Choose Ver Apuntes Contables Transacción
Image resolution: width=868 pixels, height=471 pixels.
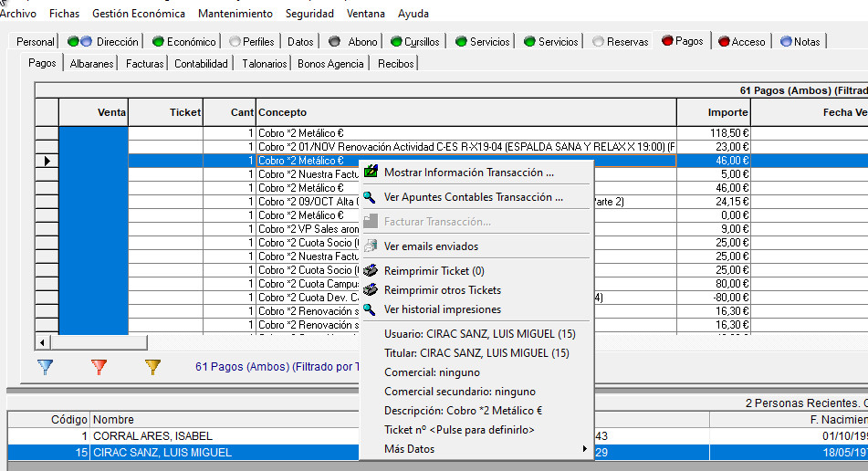(477, 197)
